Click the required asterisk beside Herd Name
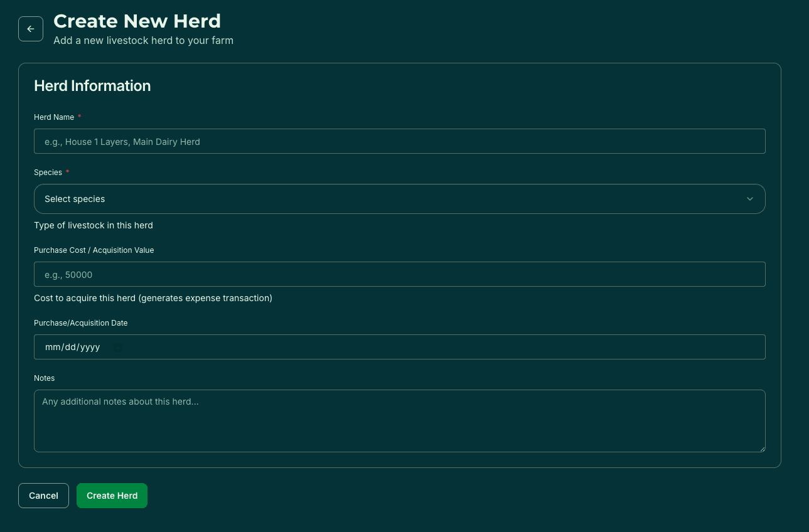809x532 pixels. coord(79,116)
